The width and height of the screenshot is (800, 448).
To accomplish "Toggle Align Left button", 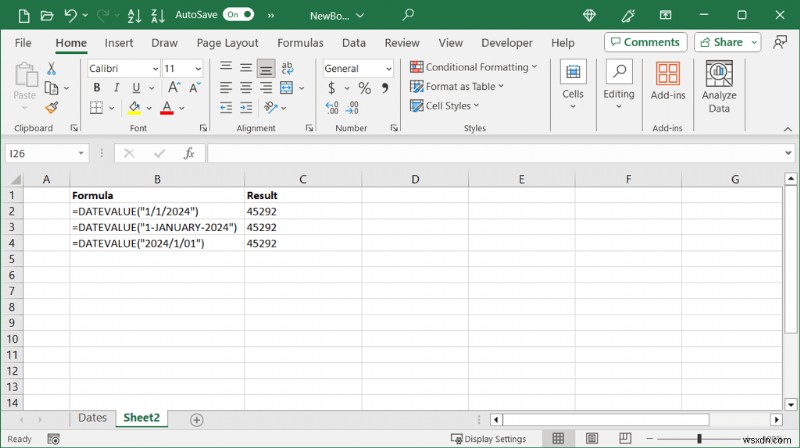I will 226,88.
